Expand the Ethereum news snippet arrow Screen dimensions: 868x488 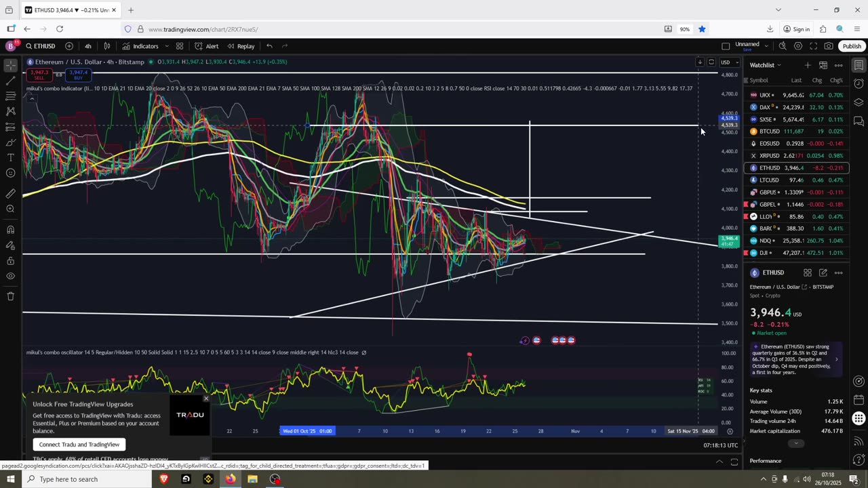click(836, 359)
